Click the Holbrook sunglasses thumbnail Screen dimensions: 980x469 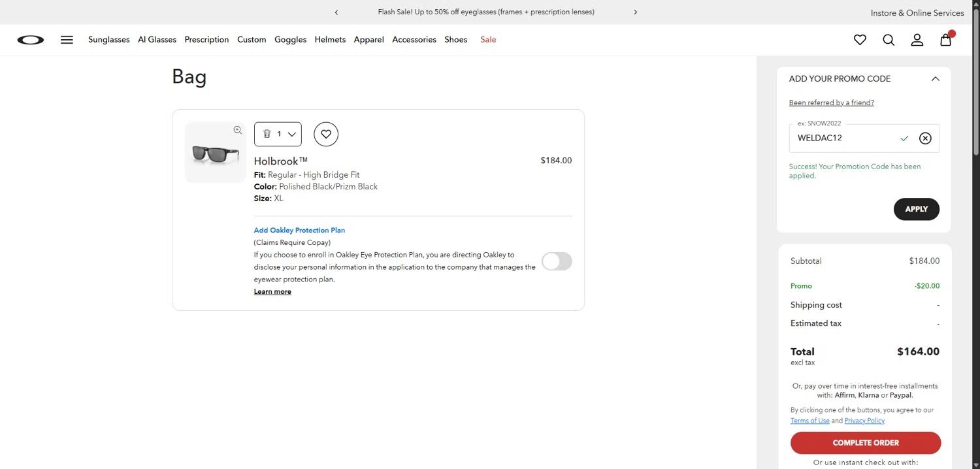[216, 153]
